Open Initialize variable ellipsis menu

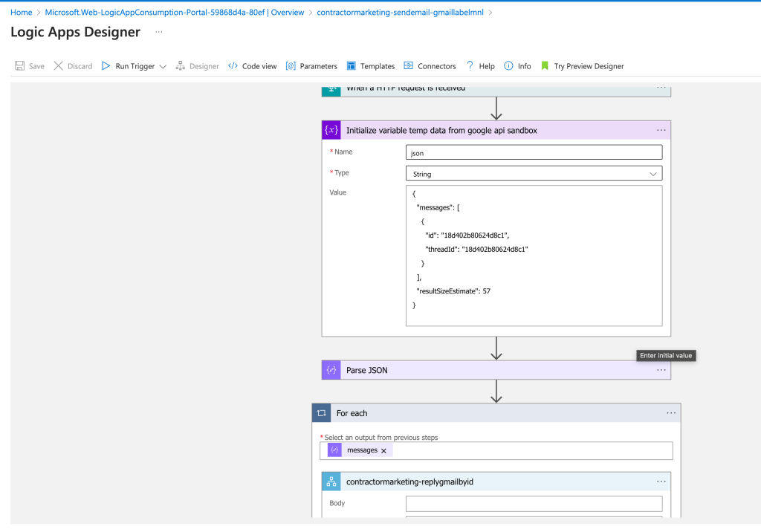coord(661,130)
